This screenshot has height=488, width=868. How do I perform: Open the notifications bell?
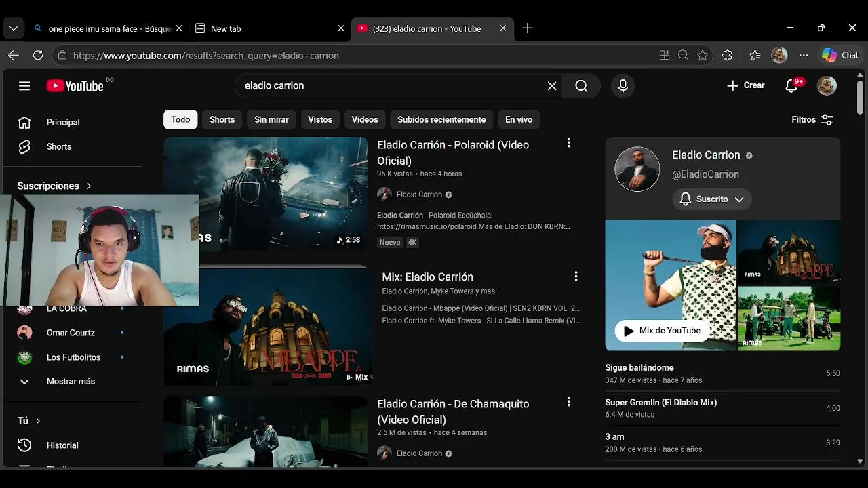coord(791,86)
